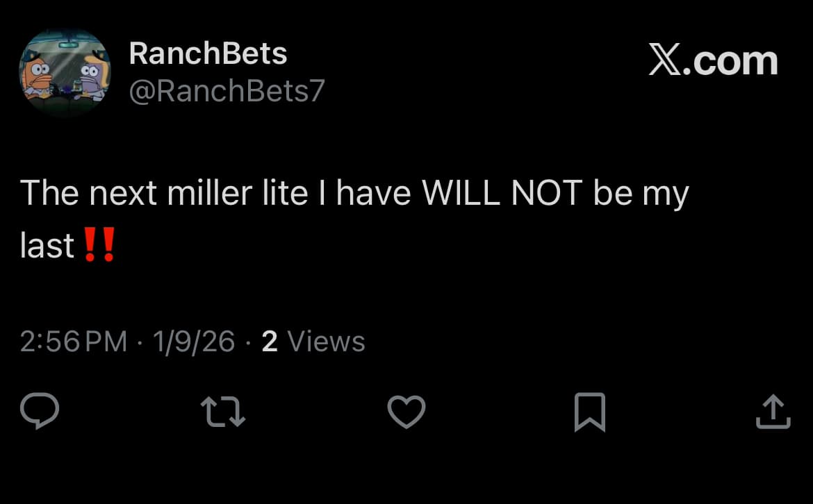Click the 1/9/26 post date
This screenshot has height=504, width=813.
point(195,342)
